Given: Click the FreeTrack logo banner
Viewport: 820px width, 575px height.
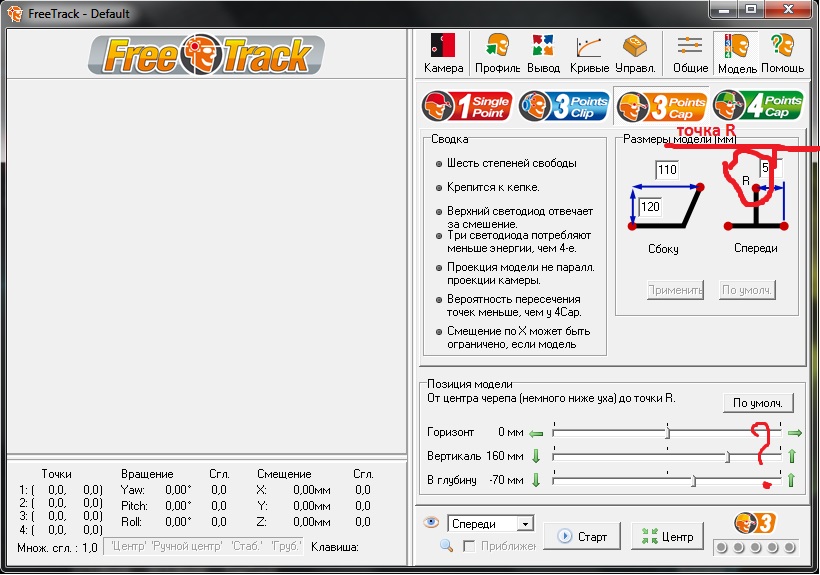Looking at the screenshot, I should 206,54.
